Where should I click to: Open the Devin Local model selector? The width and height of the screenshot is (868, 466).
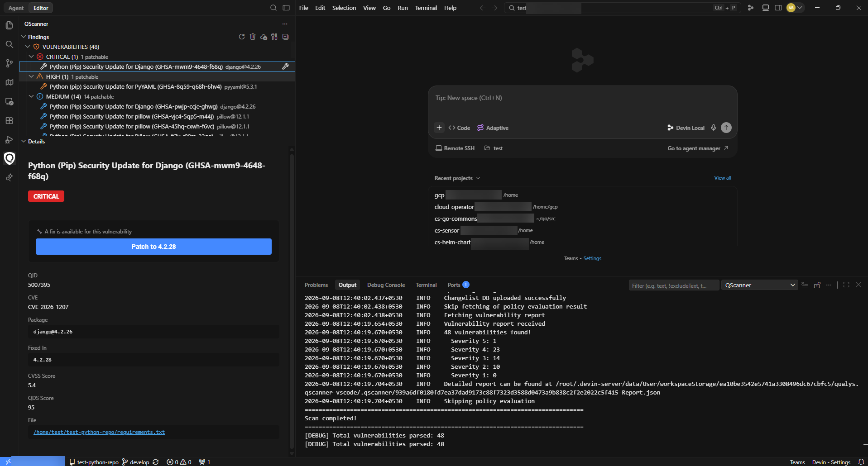(686, 128)
